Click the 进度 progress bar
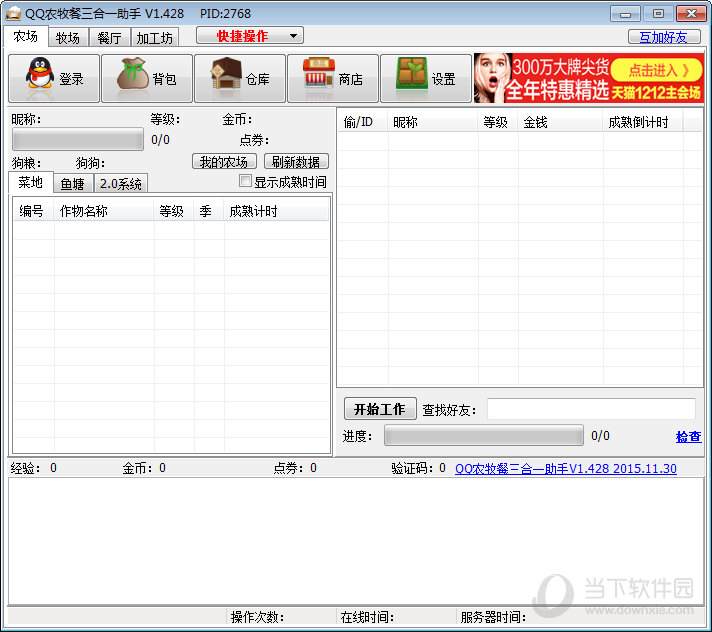This screenshot has width=712, height=632. (x=484, y=436)
